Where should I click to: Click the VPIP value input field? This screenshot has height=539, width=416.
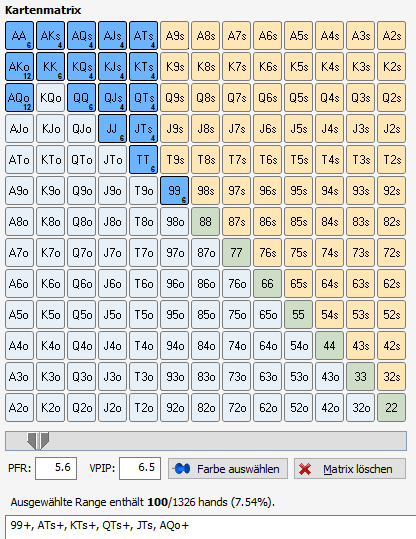coord(140,468)
